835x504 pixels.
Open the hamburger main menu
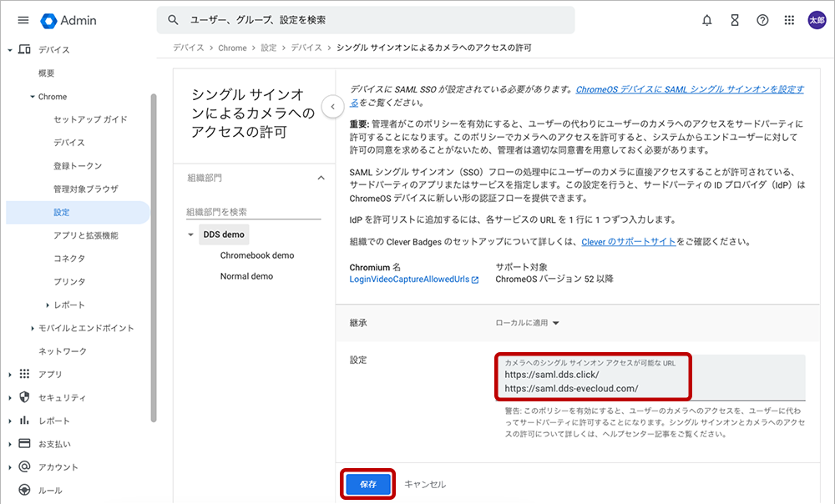pyautogui.click(x=23, y=20)
